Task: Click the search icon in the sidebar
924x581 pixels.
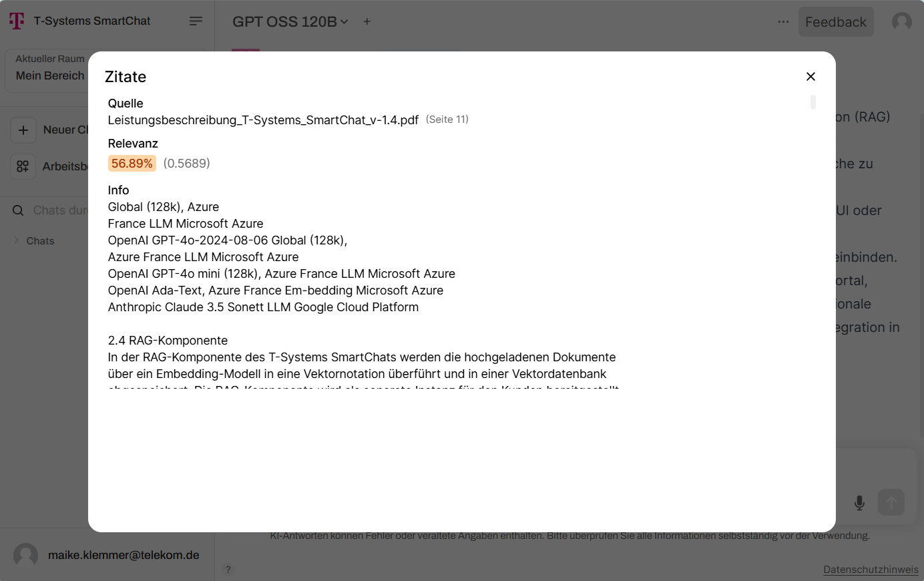Action: click(18, 210)
